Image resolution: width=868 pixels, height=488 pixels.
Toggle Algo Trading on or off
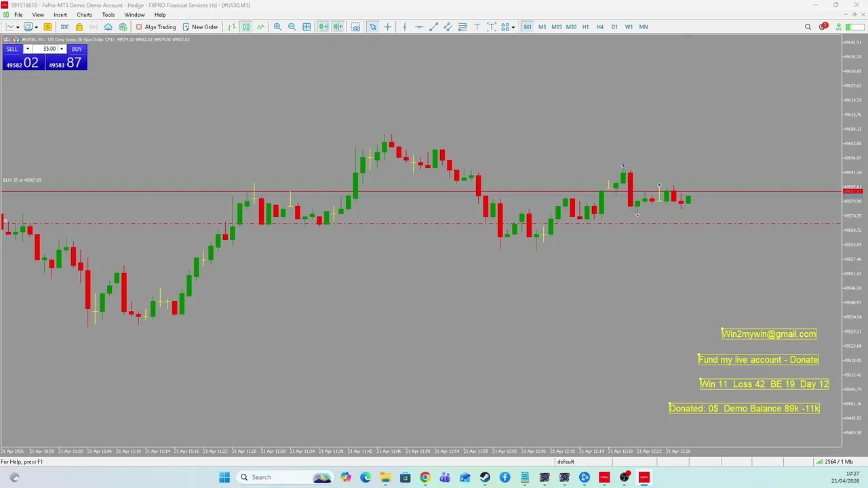[x=156, y=27]
